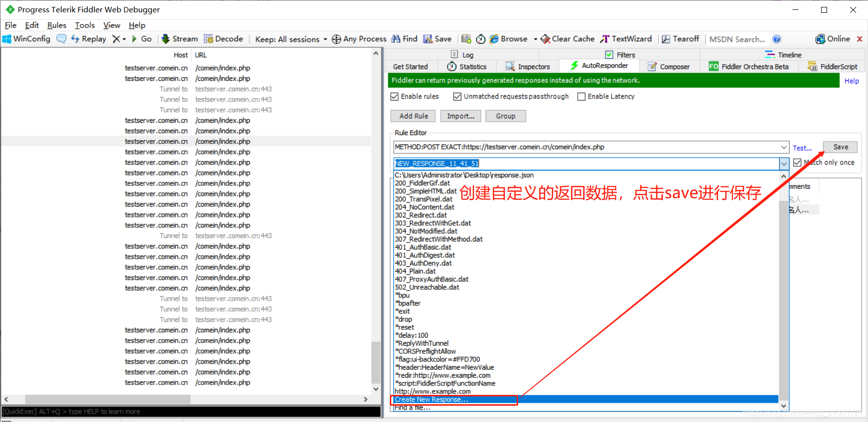Open the File menu
868x422 pixels.
coord(10,25)
